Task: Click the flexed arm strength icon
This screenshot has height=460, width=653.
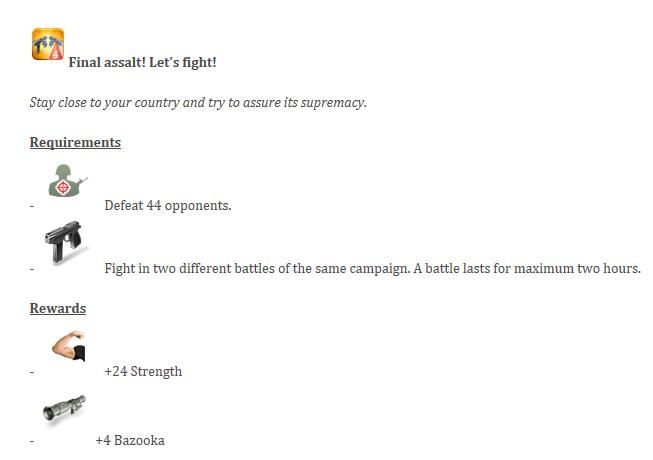Action: point(69,346)
